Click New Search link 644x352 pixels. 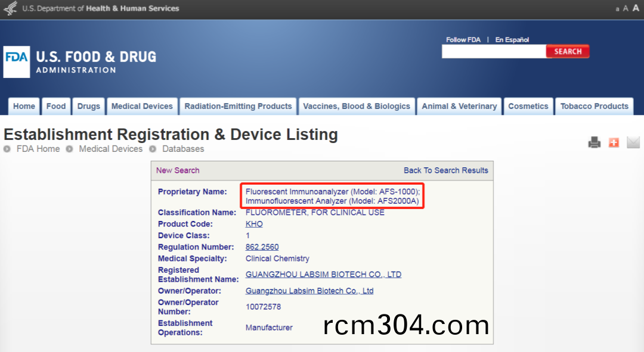(178, 170)
